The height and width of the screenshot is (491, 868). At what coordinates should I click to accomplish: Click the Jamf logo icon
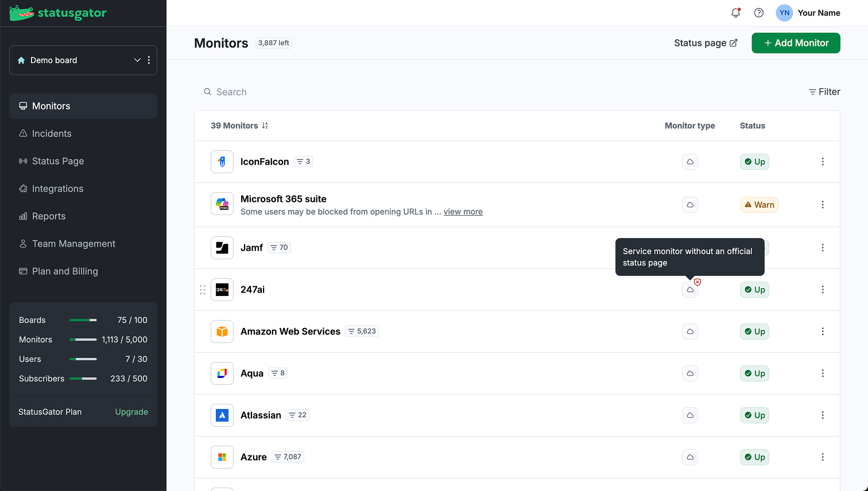tap(222, 248)
